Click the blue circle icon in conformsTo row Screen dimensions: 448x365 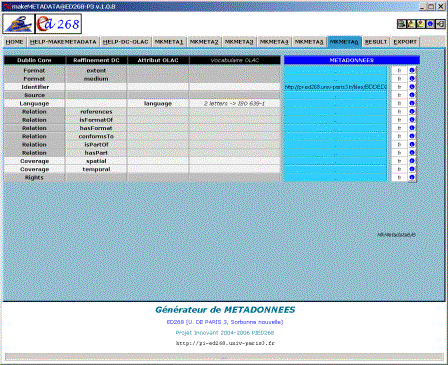coord(412,136)
